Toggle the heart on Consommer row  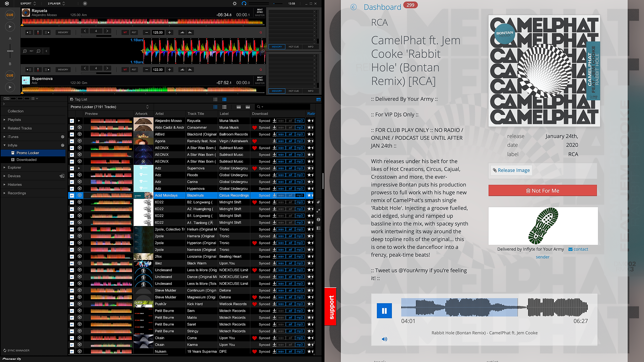(255, 128)
